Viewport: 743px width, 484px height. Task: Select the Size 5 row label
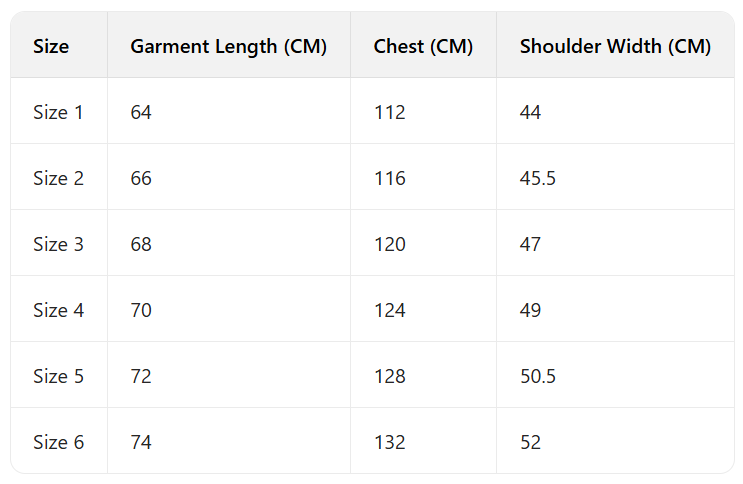pyautogui.click(x=58, y=376)
